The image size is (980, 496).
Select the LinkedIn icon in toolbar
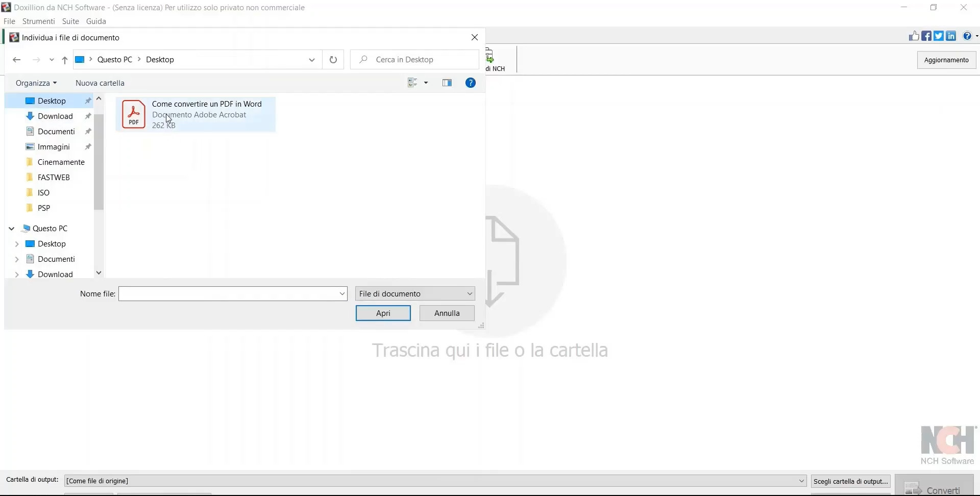[x=952, y=36]
